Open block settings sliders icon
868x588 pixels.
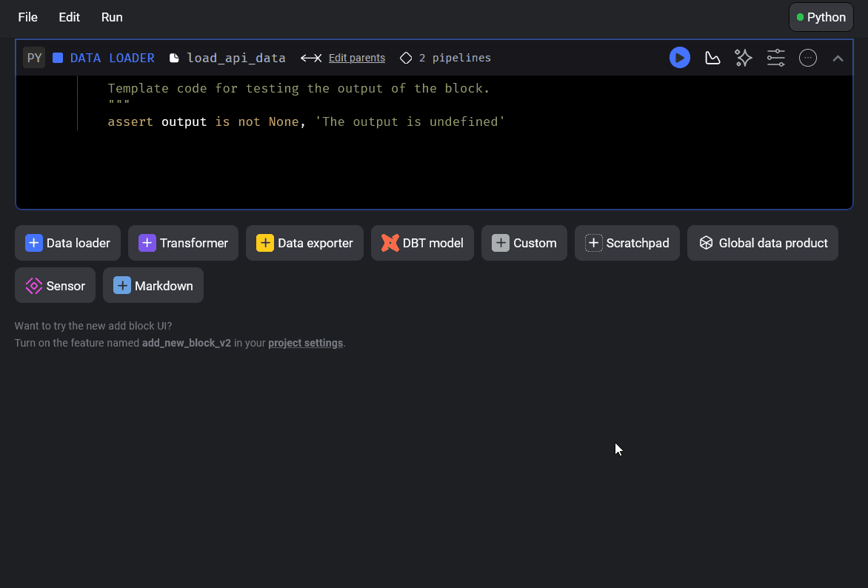click(x=775, y=58)
